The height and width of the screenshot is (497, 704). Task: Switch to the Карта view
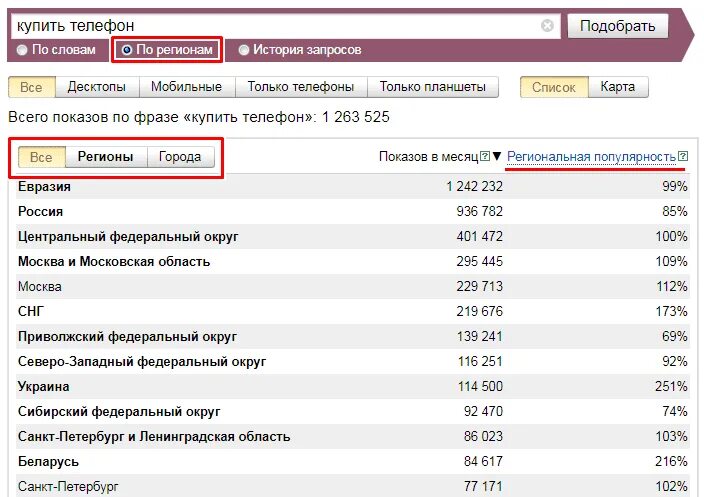point(618,87)
